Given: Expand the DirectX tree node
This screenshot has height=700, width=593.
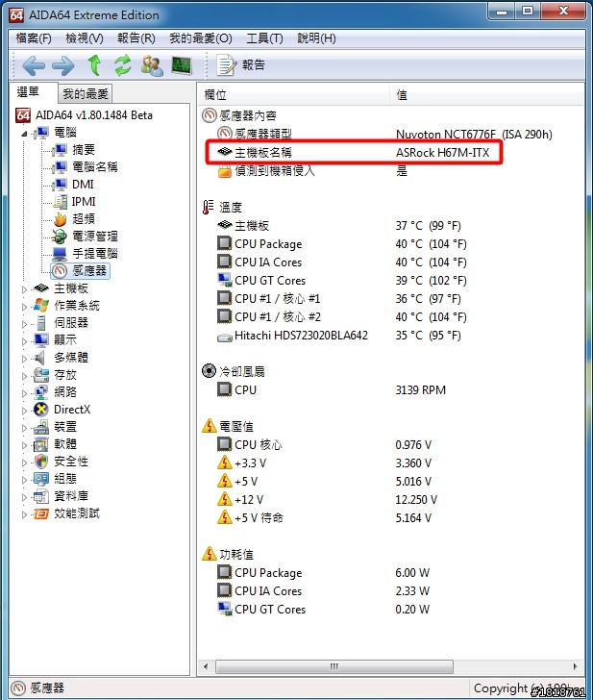Looking at the screenshot, I should tap(24, 412).
